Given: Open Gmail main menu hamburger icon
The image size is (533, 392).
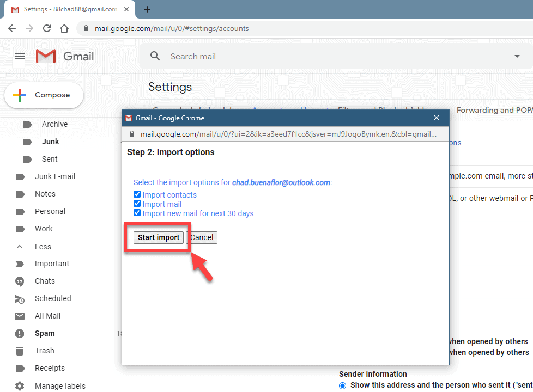Looking at the screenshot, I should pyautogui.click(x=20, y=56).
